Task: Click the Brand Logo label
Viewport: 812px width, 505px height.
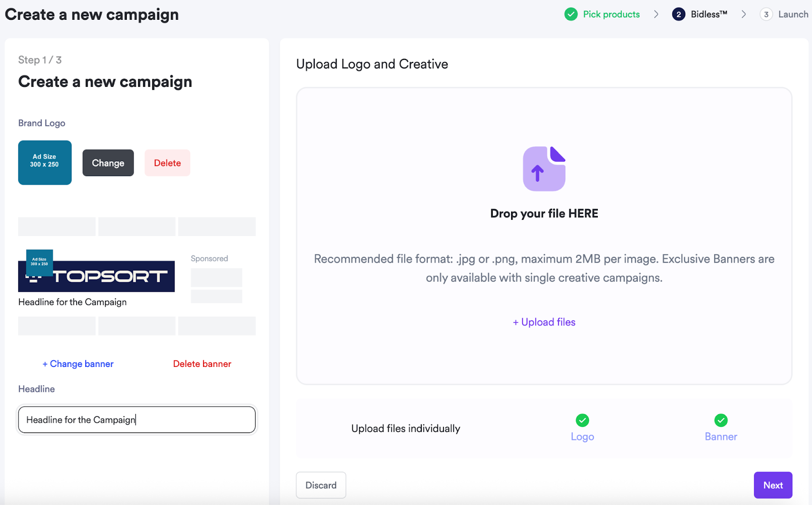Action: click(42, 123)
